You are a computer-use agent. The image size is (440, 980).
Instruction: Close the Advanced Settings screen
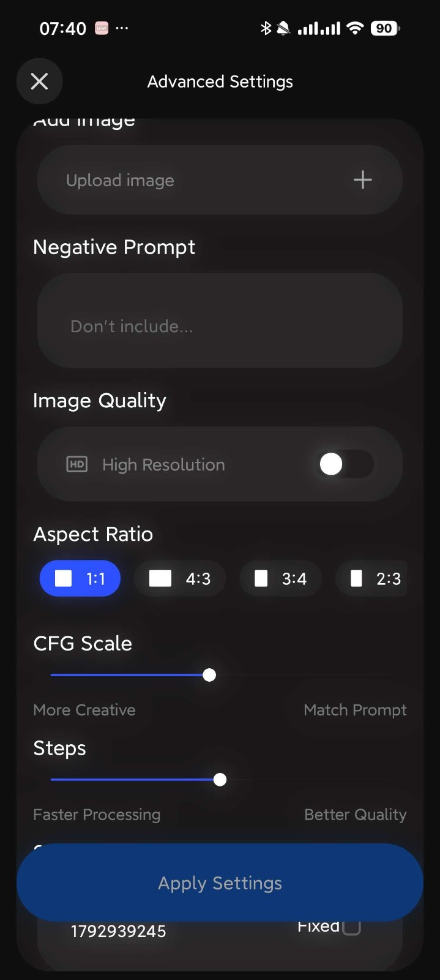coord(40,81)
